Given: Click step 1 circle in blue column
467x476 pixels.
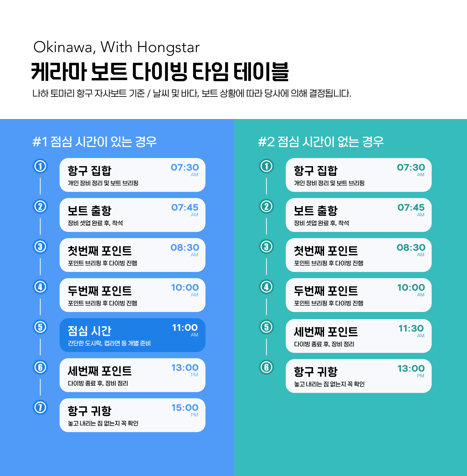Looking at the screenshot, I should (x=40, y=166).
